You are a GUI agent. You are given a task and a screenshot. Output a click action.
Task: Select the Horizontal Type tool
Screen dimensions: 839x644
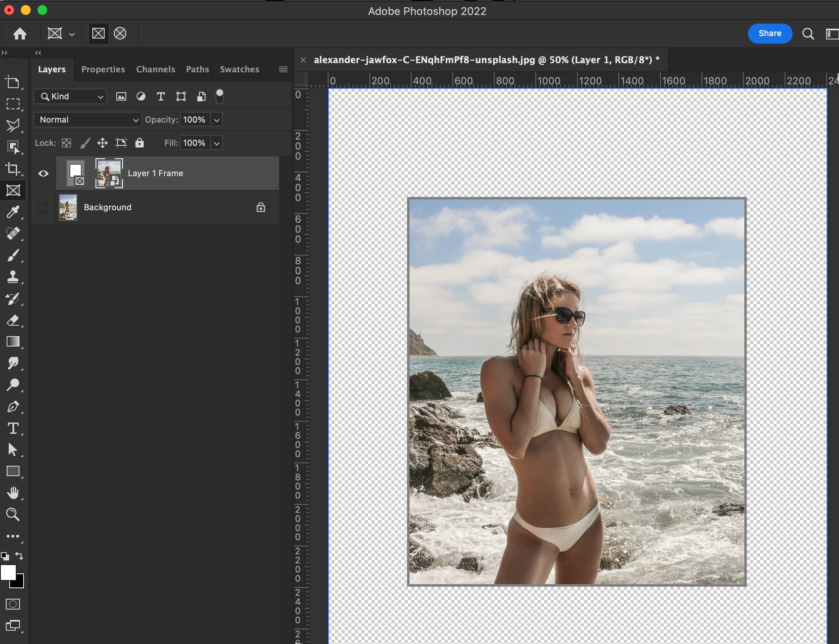click(13, 428)
